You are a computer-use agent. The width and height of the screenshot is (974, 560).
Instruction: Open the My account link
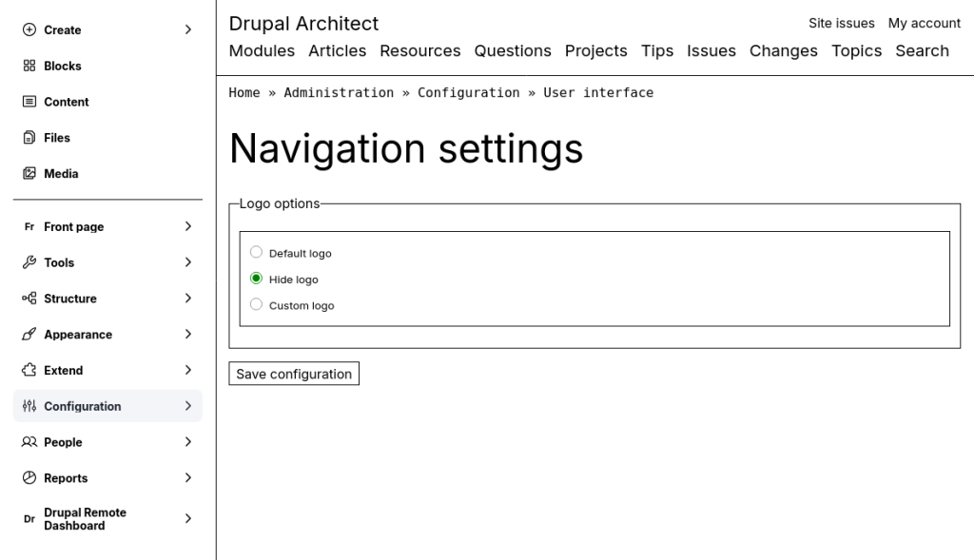[924, 24]
